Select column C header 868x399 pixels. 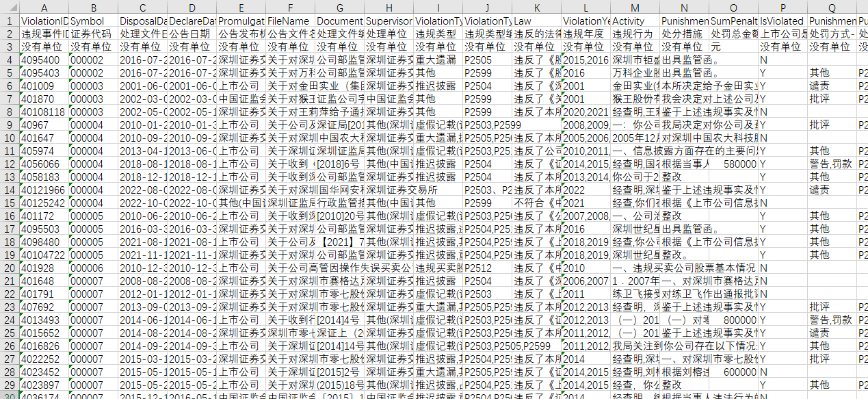pos(142,8)
